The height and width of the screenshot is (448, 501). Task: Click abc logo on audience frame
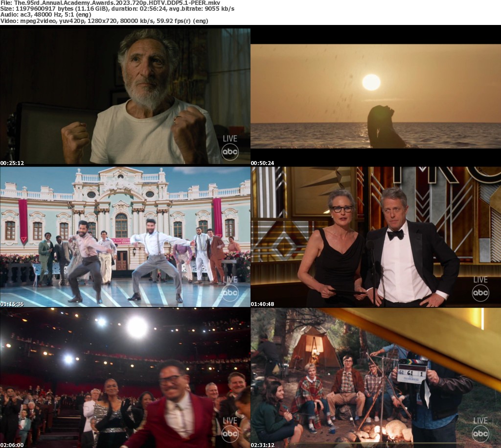point(230,433)
